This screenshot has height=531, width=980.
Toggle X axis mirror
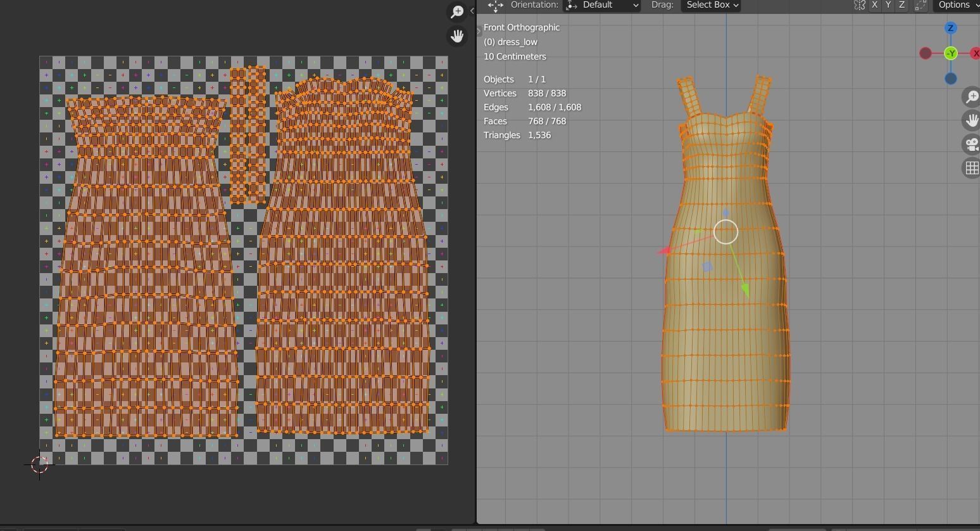[x=874, y=5]
